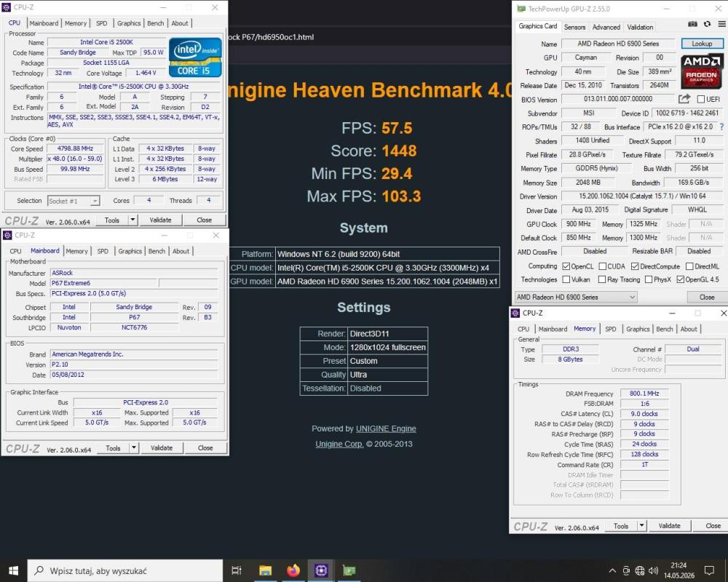Open Graphics tab in the Memory CPU-Z window
This screenshot has height=582, width=728.
[638, 329]
